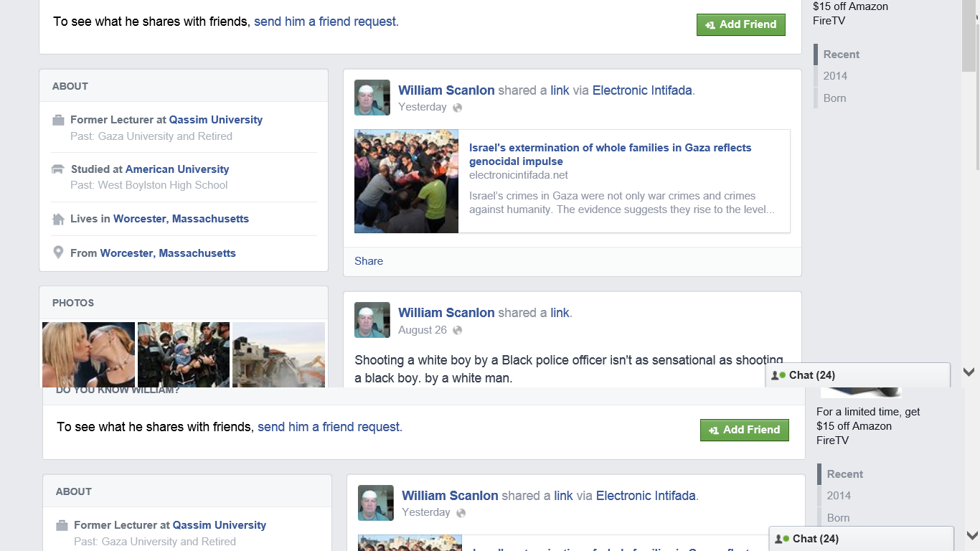Viewport: 980px width, 551px height.
Task: Click the globe privacy icon next to August 26
Action: pos(457,331)
